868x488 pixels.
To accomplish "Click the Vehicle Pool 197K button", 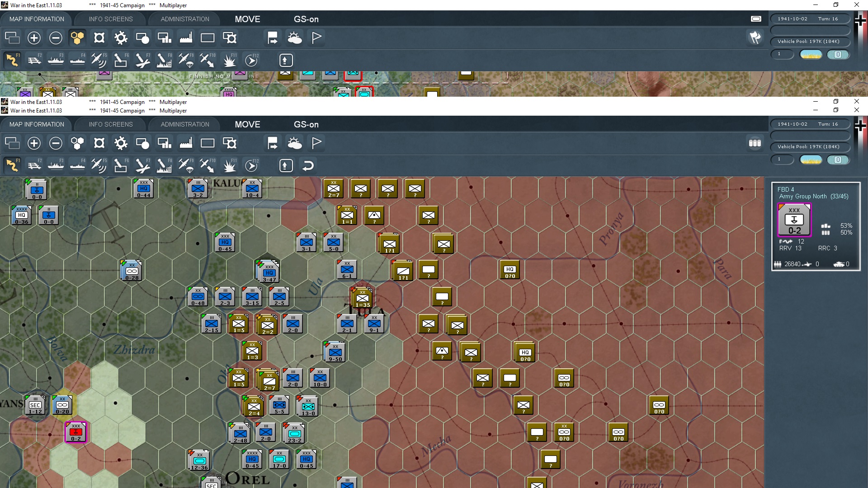I will coord(811,146).
